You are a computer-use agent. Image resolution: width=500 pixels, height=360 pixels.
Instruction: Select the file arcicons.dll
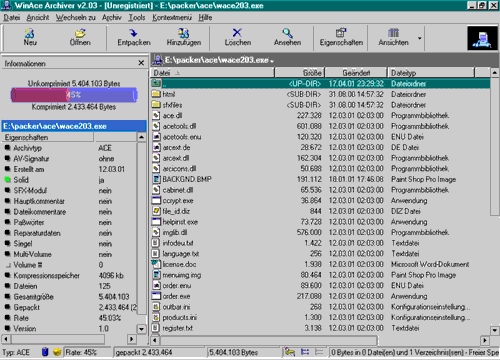[x=179, y=169]
